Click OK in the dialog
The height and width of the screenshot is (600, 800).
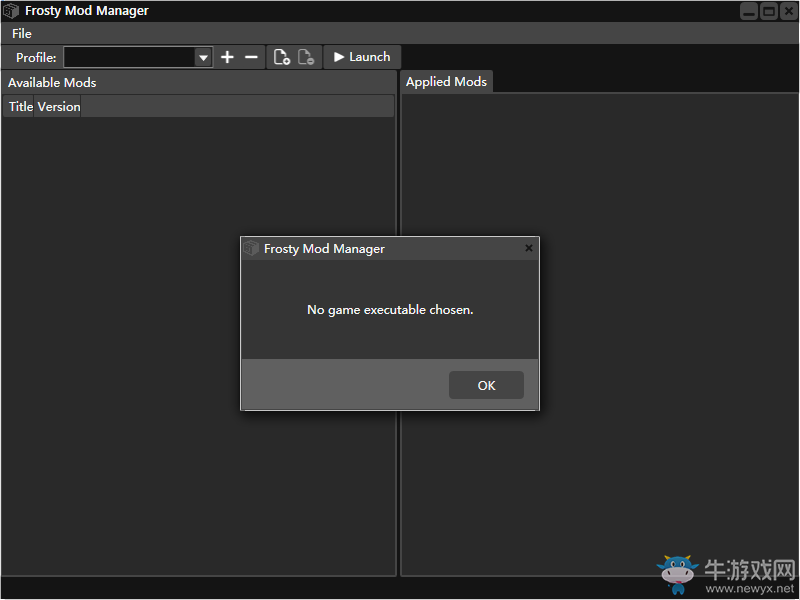click(x=486, y=385)
